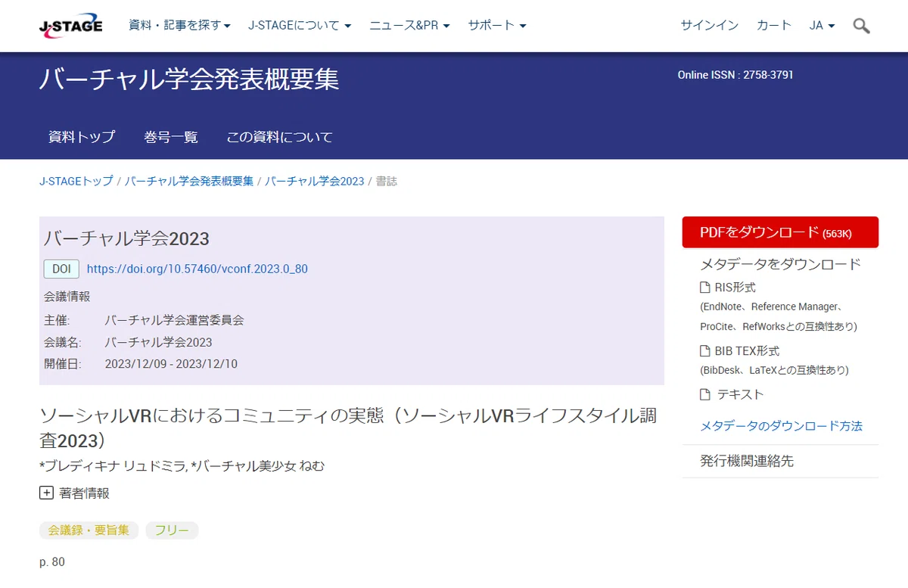Viewport: 908px width, 588px height.
Task: Download metadata in BIB TEX形式
Action: 747,351
